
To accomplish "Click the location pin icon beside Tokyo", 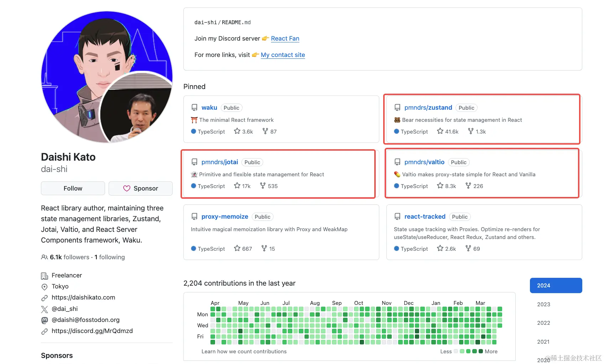I will click(x=45, y=287).
